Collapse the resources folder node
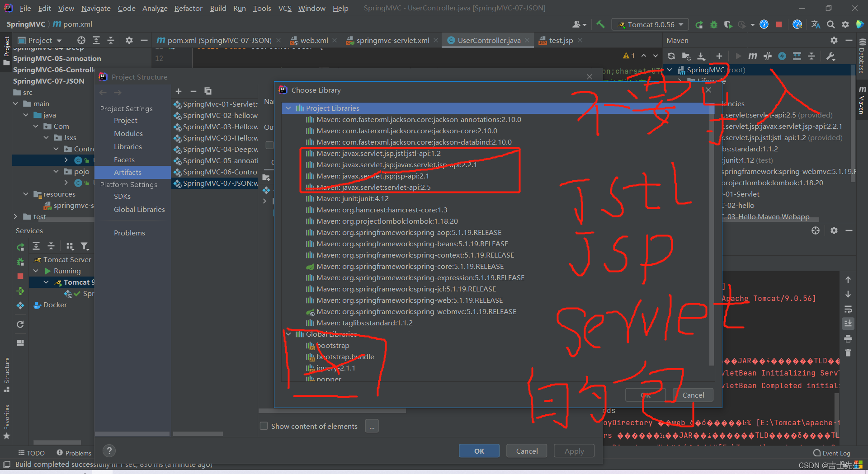The width and height of the screenshot is (868, 474). click(x=26, y=194)
